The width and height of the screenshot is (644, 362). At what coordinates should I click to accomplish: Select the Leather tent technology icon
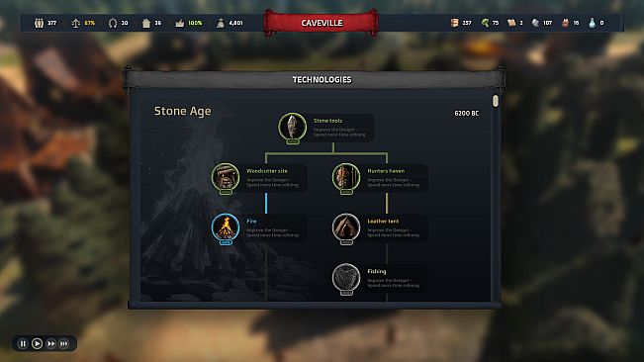(x=346, y=226)
